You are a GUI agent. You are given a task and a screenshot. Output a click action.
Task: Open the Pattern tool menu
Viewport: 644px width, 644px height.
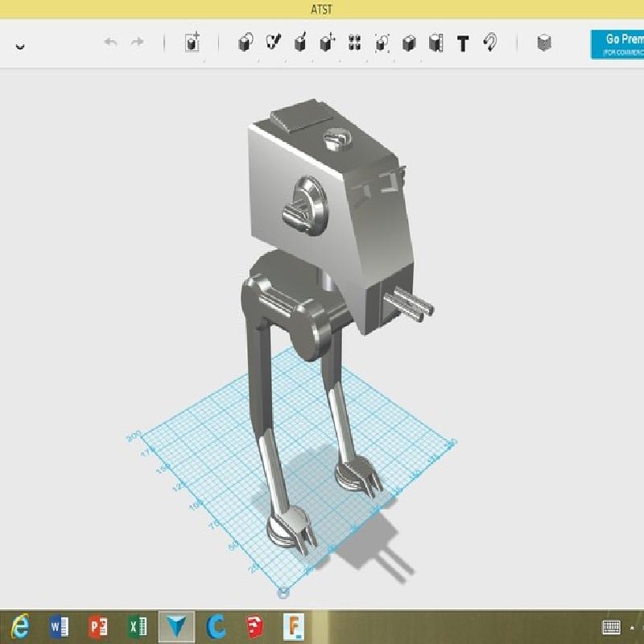tap(354, 43)
